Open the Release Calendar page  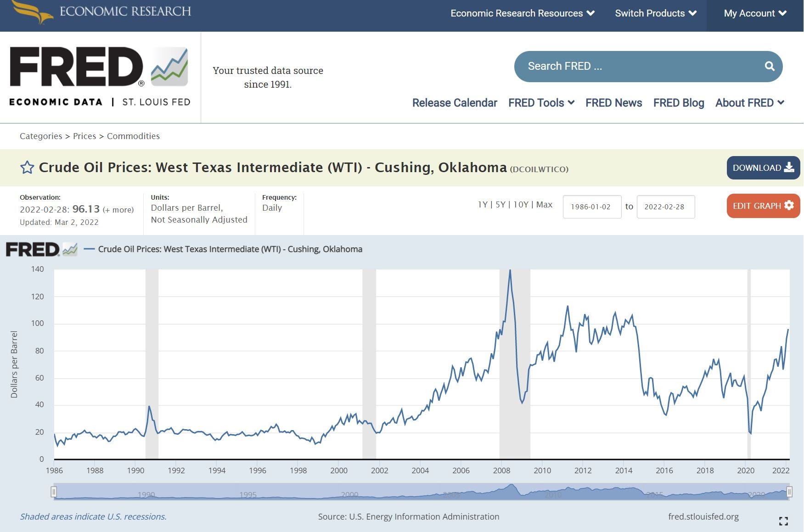coord(455,103)
